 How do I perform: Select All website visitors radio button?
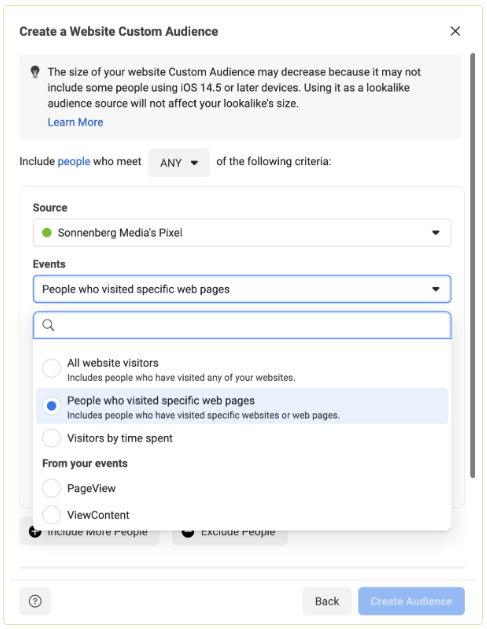pos(52,368)
